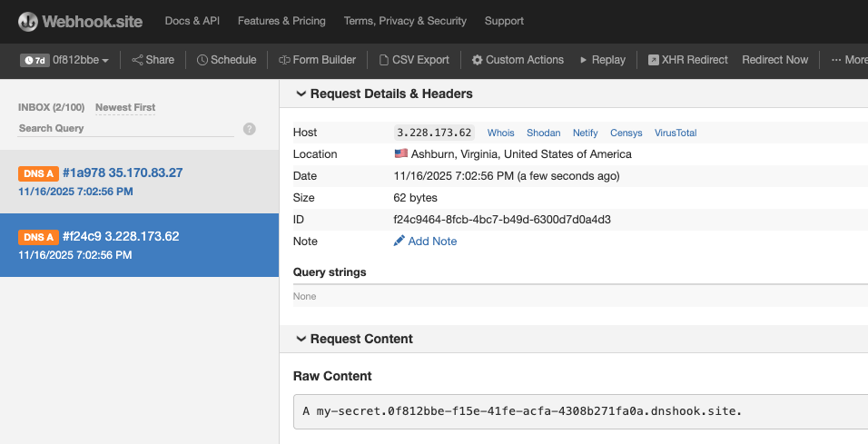Screen dimensions: 868x444
Task: Click the Ashburn, Virginia location text
Action: coord(521,154)
